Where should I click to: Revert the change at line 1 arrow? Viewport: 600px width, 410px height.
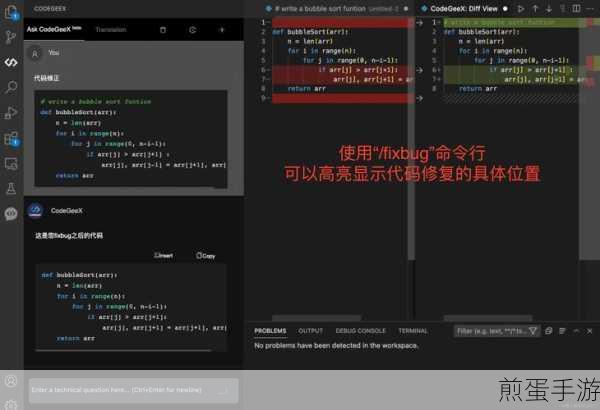420,23
